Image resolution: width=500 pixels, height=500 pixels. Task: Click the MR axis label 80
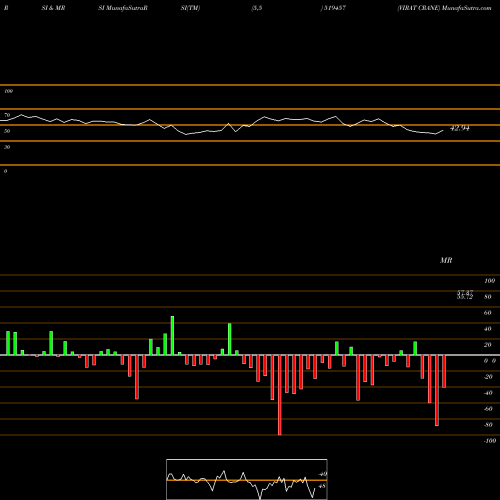click(x=488, y=297)
